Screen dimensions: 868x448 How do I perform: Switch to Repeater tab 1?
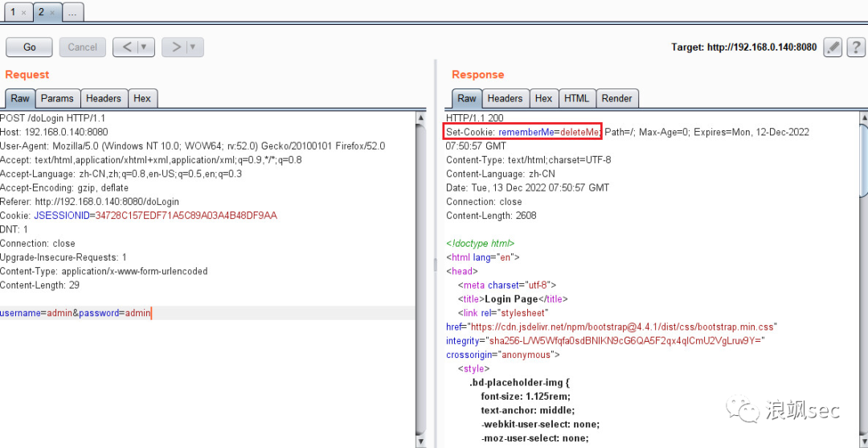[x=14, y=11]
